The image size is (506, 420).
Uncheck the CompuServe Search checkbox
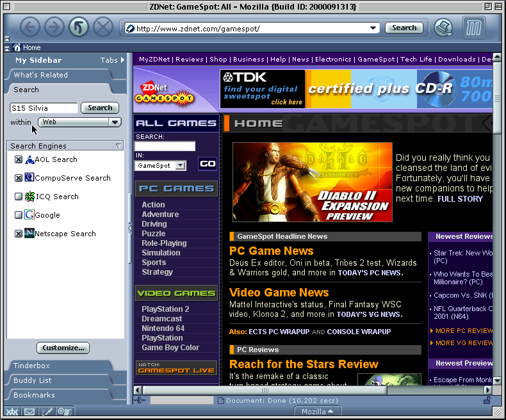[x=19, y=178]
